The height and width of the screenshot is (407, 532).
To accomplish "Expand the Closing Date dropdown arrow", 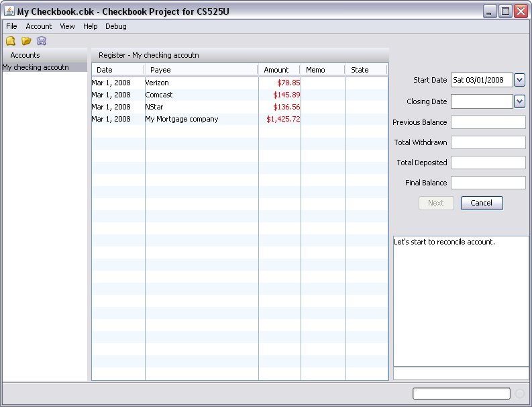I will pos(519,101).
